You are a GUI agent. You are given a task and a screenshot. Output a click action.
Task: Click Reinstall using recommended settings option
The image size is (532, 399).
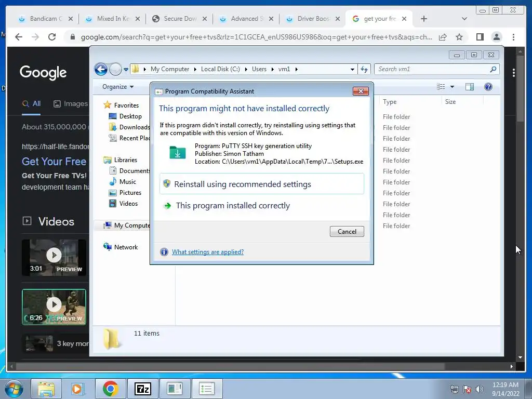(x=262, y=184)
